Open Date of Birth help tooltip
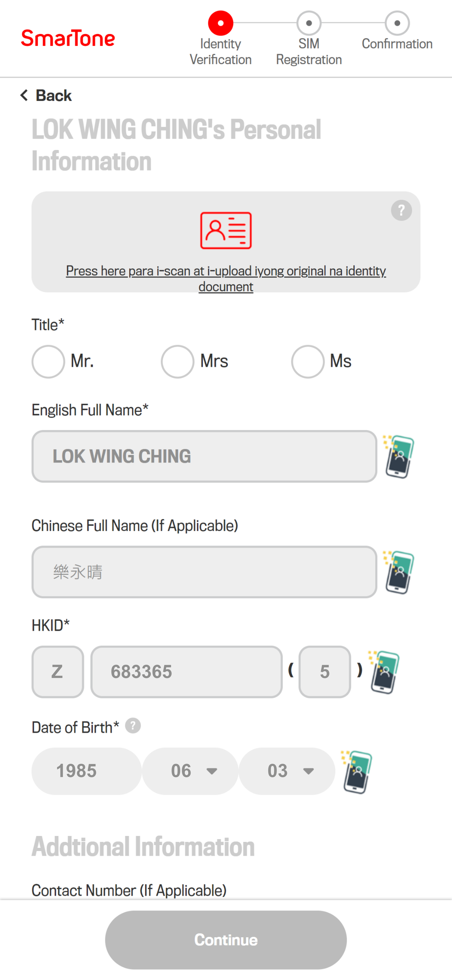This screenshot has width=452, height=980. click(133, 726)
